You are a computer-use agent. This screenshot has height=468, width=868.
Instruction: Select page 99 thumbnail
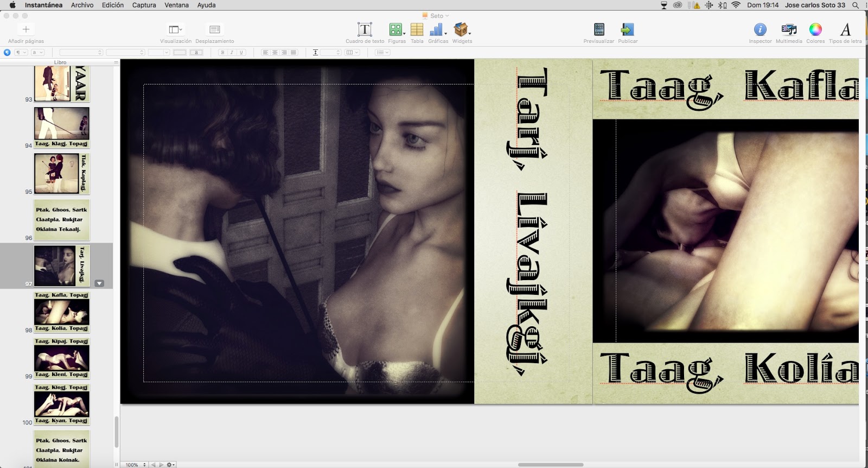(x=61, y=358)
